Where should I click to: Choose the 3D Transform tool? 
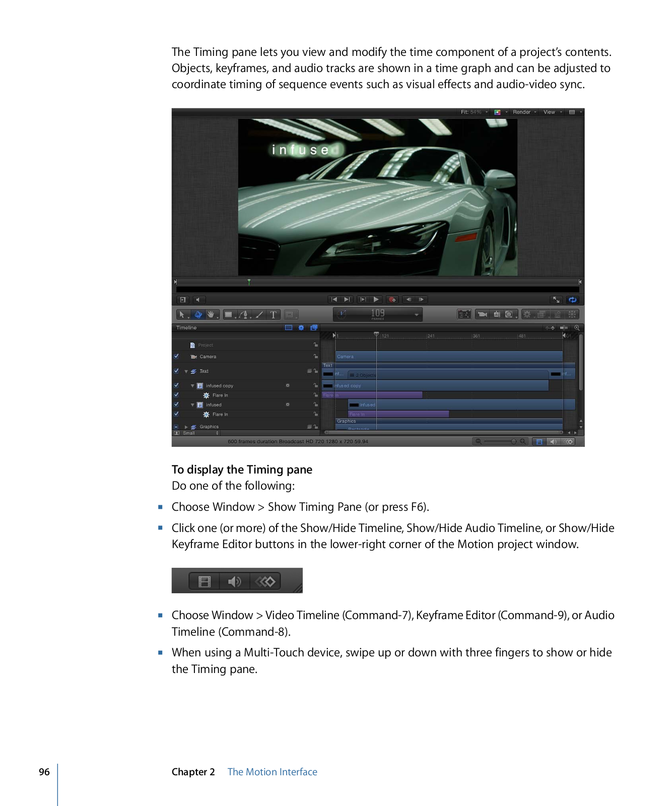click(x=198, y=314)
